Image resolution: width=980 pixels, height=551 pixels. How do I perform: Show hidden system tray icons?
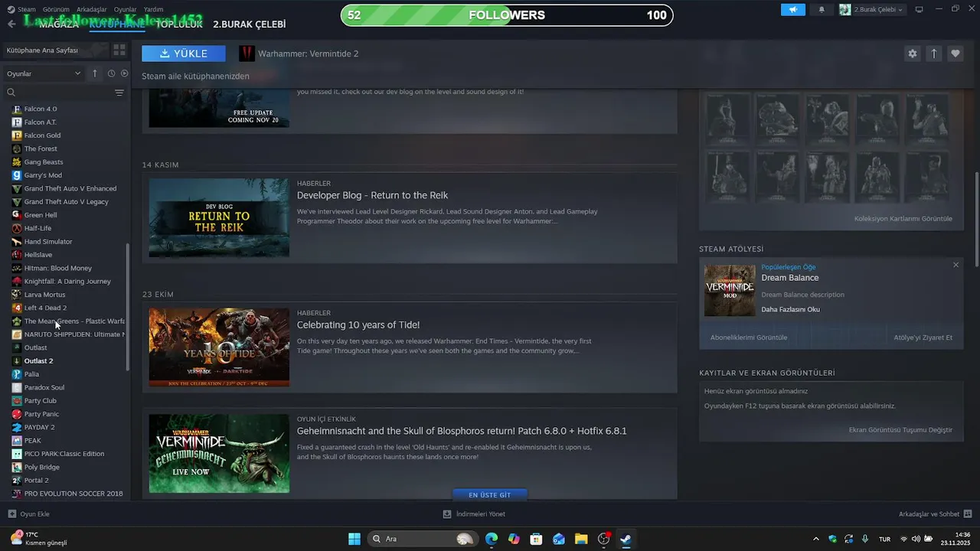(815, 539)
